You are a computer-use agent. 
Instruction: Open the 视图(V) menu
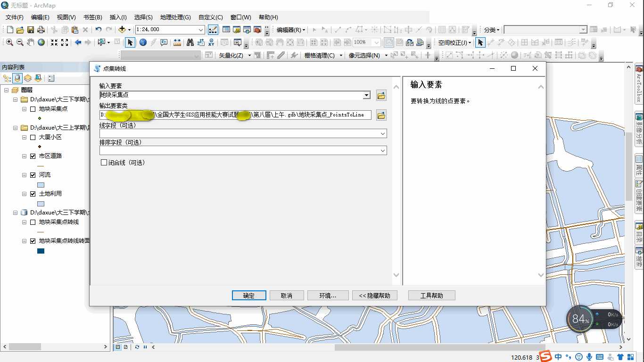pos(66,17)
